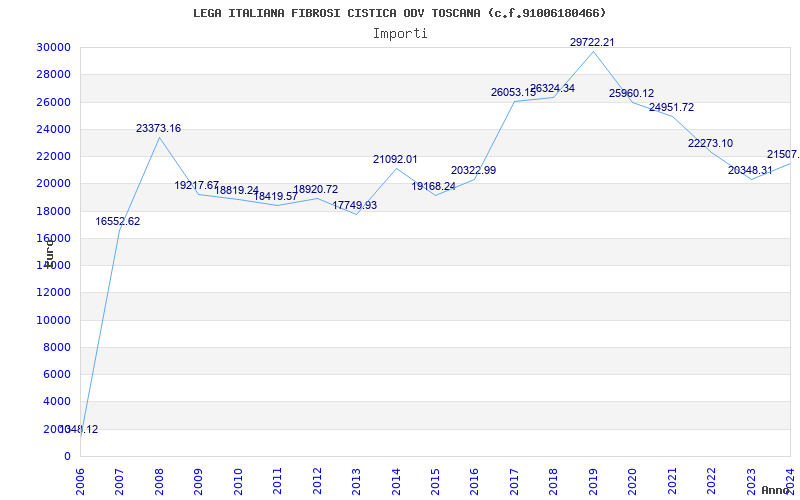Select year 2019 on the x-axis
Image resolution: width=800 pixels, height=500 pixels.
[593, 481]
